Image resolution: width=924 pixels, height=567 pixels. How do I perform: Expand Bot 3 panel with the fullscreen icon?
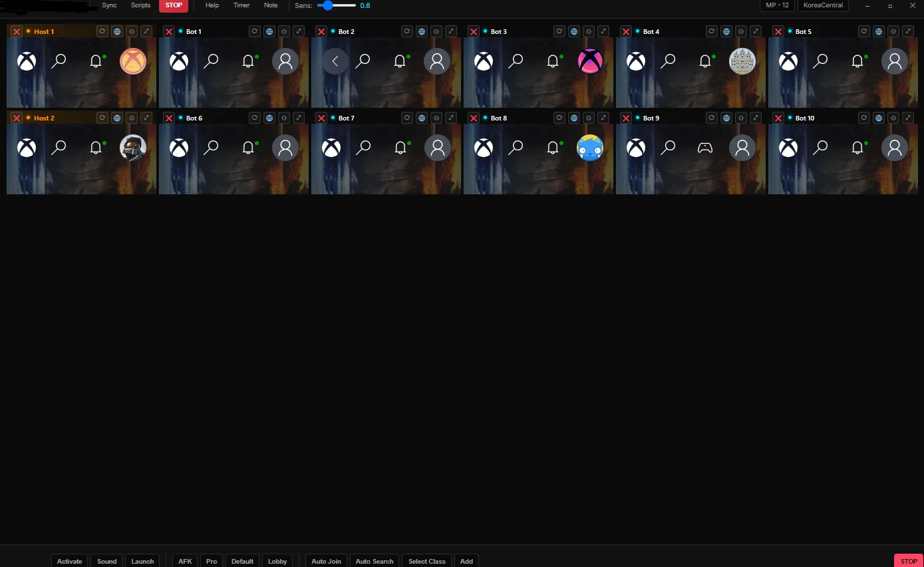click(603, 31)
